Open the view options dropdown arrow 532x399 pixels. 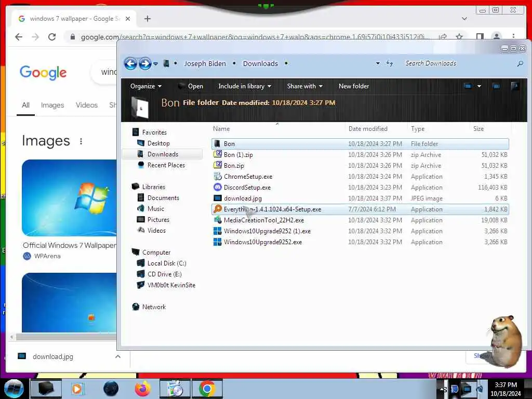click(479, 86)
